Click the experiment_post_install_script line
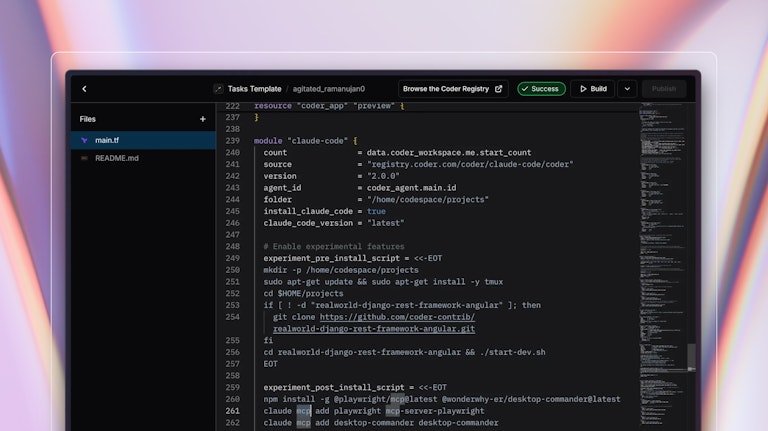The height and width of the screenshot is (431, 768). 355,387
